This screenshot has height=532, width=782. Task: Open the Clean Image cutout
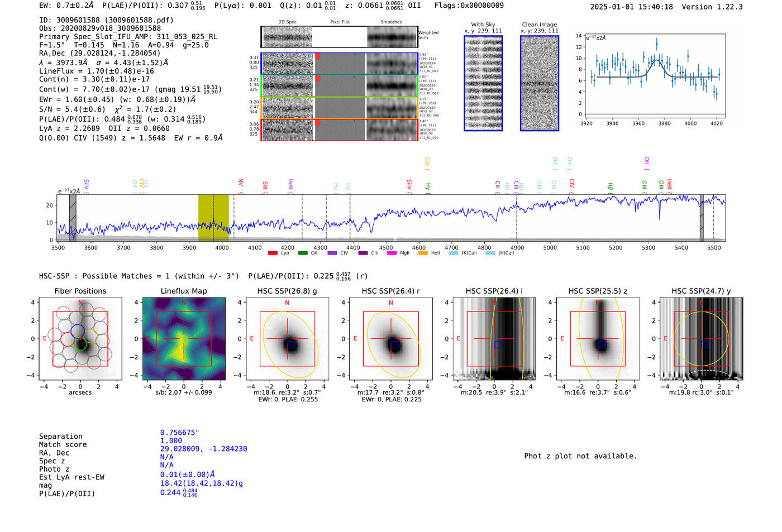[x=540, y=83]
